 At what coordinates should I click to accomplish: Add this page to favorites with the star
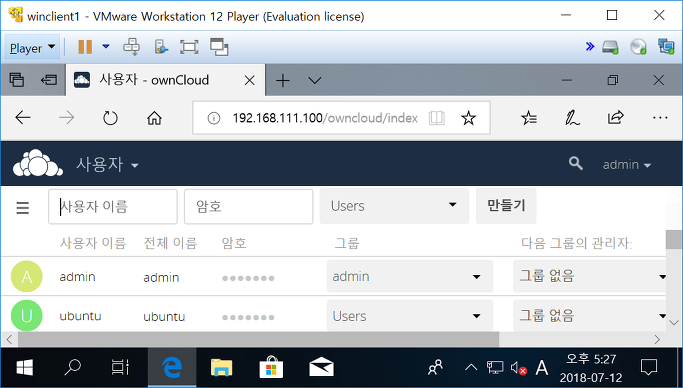pyautogui.click(x=469, y=118)
